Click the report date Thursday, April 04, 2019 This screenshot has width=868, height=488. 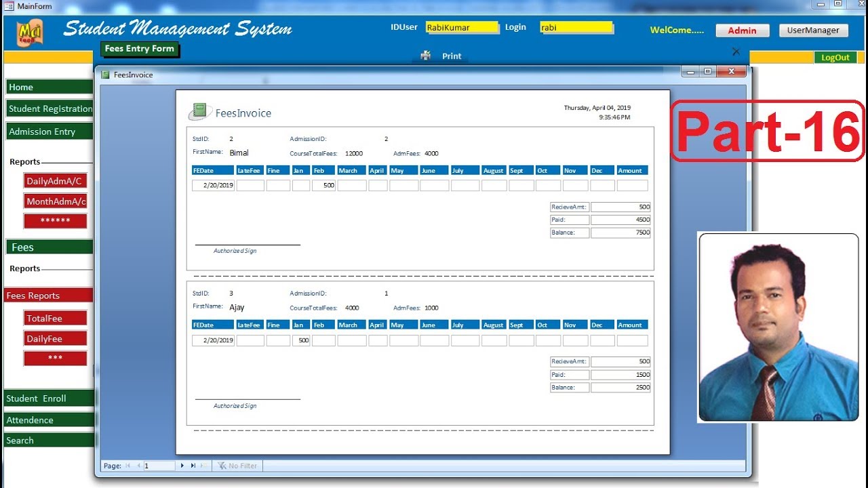tap(597, 108)
